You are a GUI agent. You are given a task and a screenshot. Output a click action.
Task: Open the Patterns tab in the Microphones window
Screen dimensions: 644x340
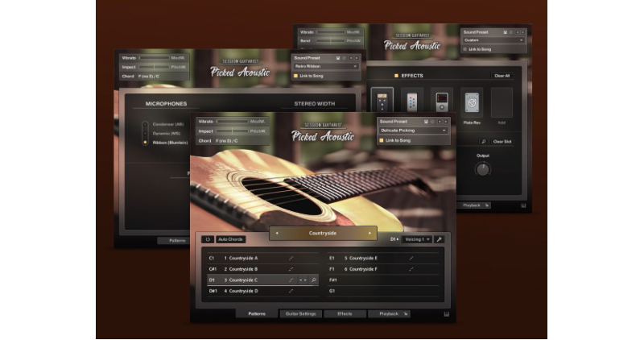(x=175, y=241)
